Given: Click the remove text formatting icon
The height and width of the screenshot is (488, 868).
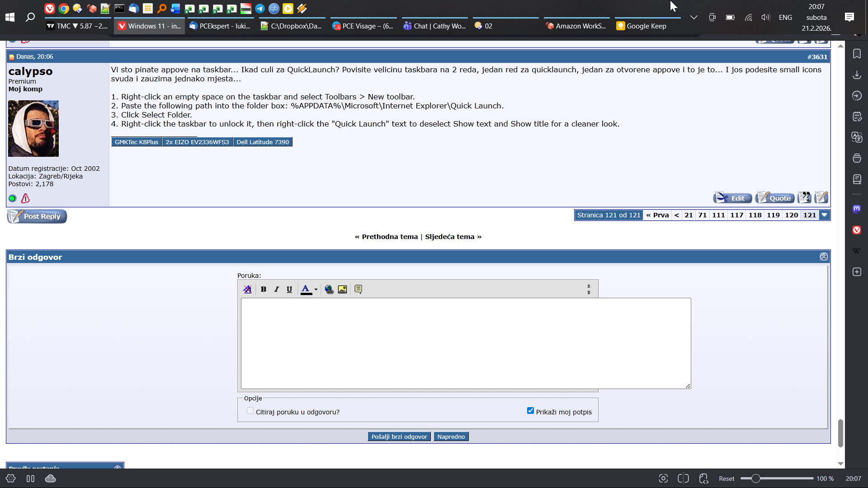Looking at the screenshot, I should tap(247, 289).
